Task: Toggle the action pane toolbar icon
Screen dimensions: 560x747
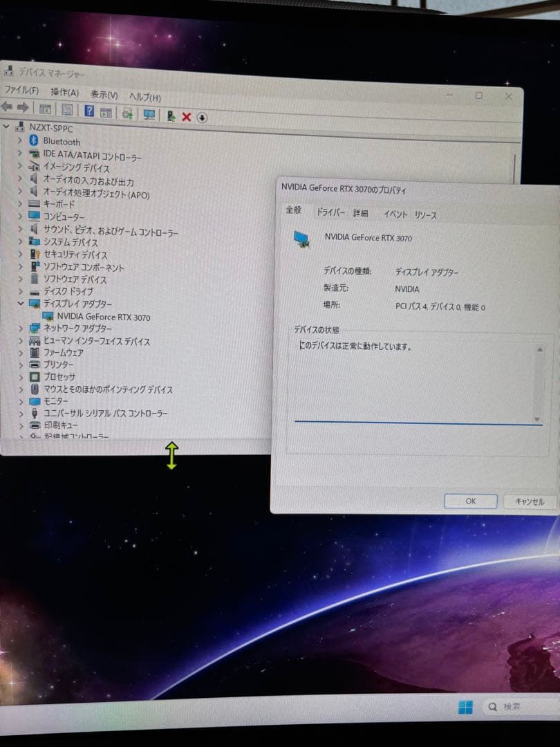Action: click(x=106, y=113)
